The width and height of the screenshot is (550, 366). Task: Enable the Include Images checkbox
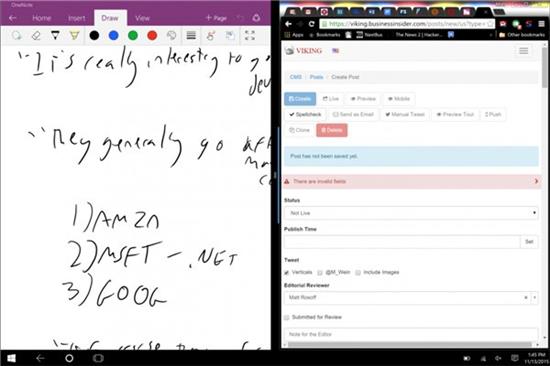tap(358, 273)
